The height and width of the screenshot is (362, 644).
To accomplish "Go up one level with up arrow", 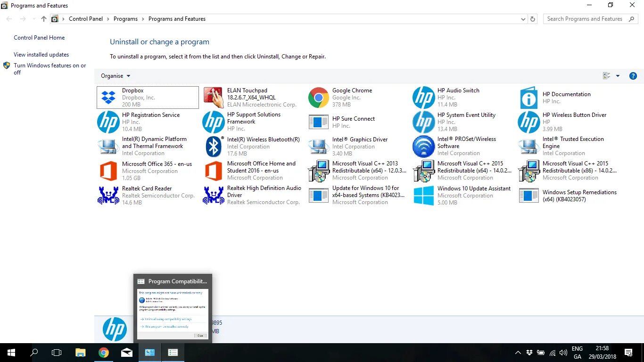I will click(x=44, y=19).
